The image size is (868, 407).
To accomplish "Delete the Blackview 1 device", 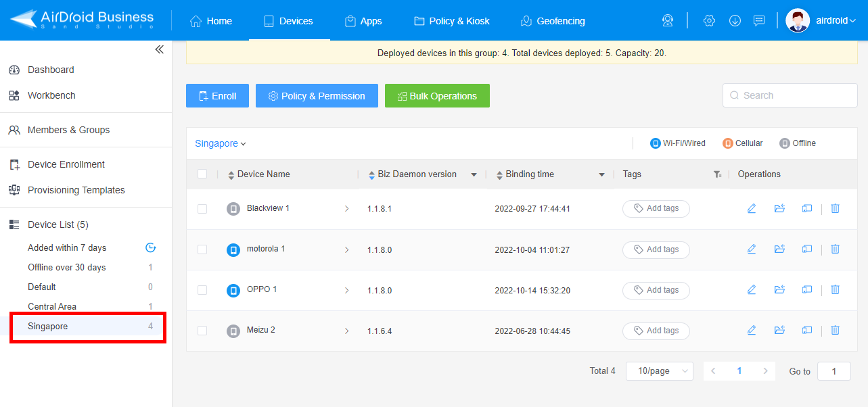I will click(835, 208).
